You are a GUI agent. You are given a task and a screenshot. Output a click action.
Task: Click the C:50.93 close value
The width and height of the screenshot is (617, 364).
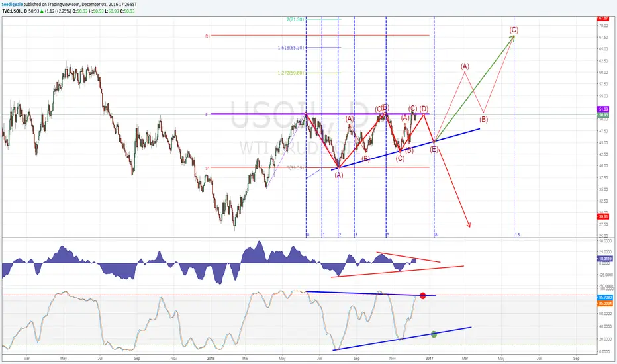[128, 11]
